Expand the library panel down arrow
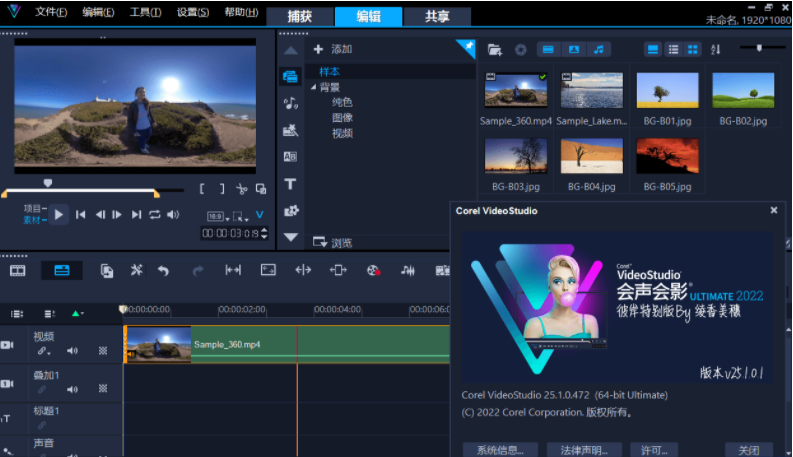793x457 pixels. pos(291,237)
